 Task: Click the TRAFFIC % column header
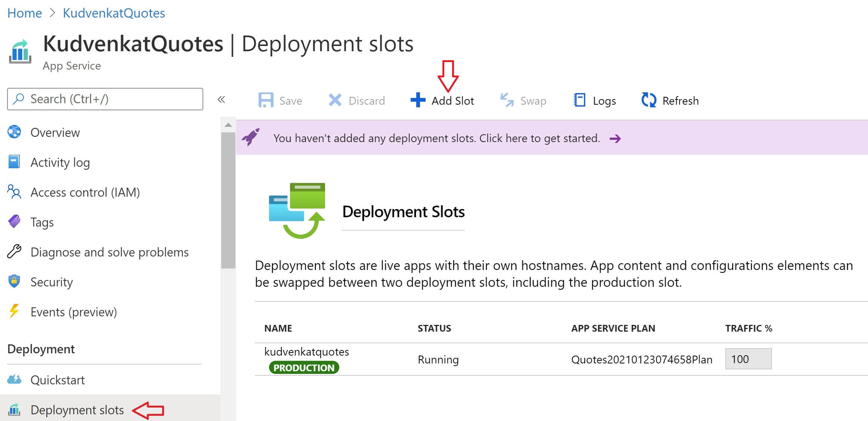[749, 328]
